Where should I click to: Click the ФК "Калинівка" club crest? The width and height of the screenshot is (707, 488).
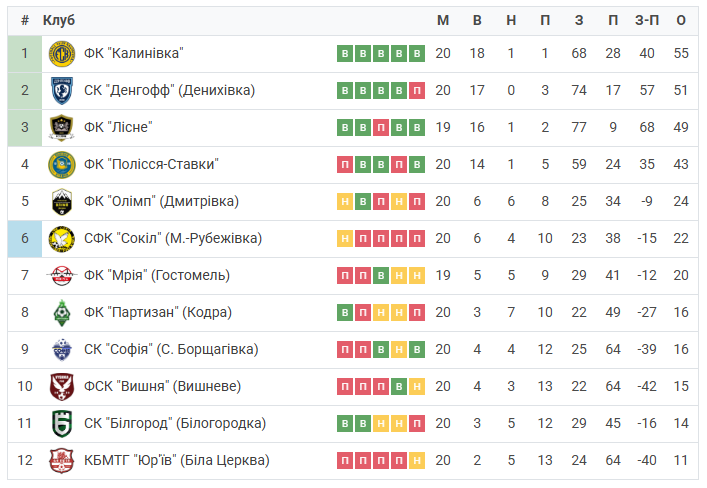pyautogui.click(x=62, y=54)
